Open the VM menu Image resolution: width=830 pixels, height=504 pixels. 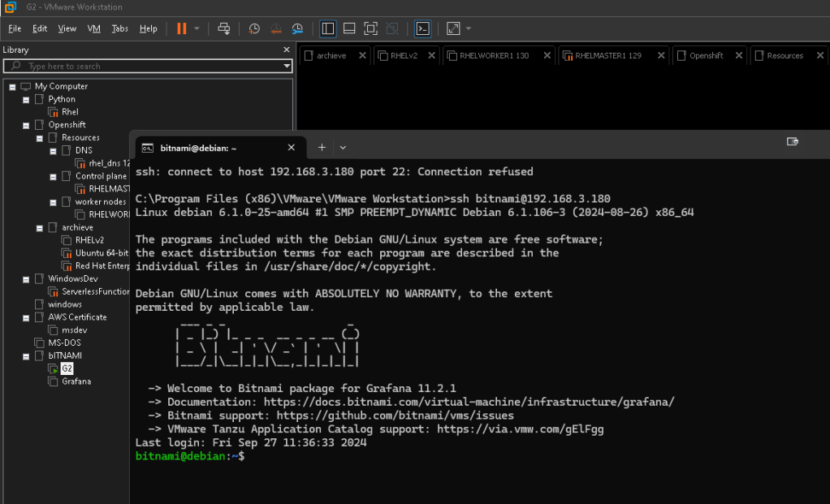[x=93, y=28]
